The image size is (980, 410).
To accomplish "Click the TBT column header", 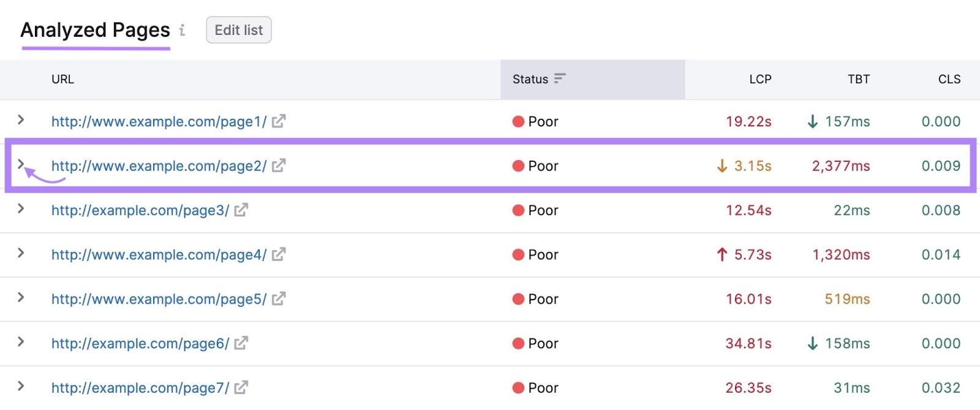I will 859,79.
